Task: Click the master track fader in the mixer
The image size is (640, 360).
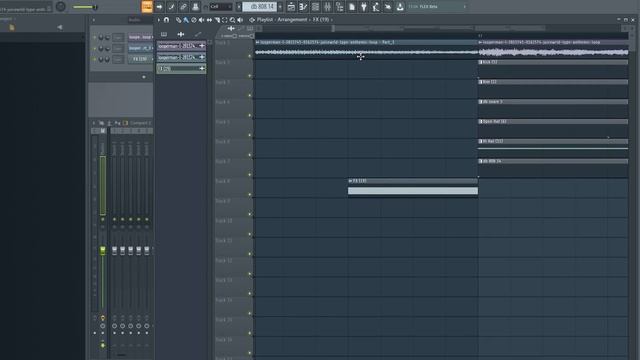Action: pyautogui.click(x=102, y=250)
